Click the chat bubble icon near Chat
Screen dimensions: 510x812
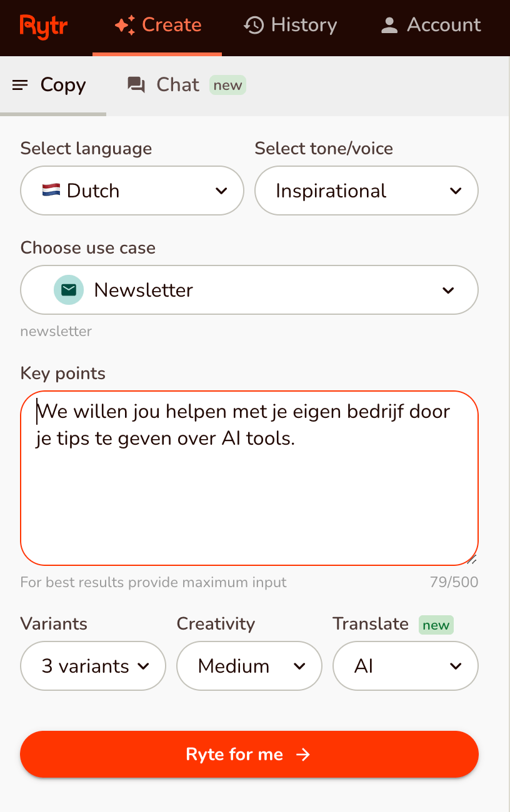pos(136,84)
